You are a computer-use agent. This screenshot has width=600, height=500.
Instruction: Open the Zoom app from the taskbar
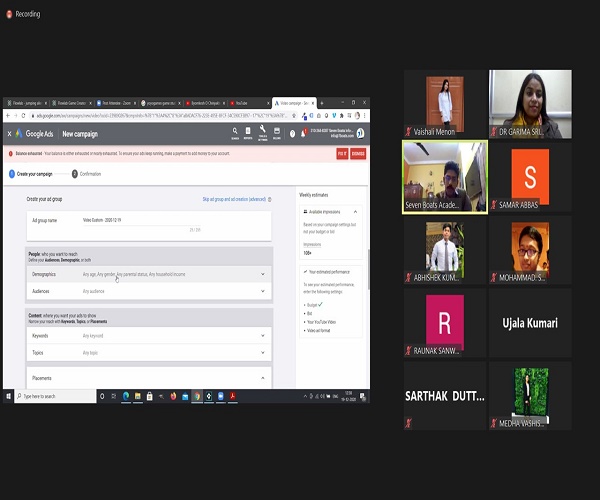(x=221, y=396)
